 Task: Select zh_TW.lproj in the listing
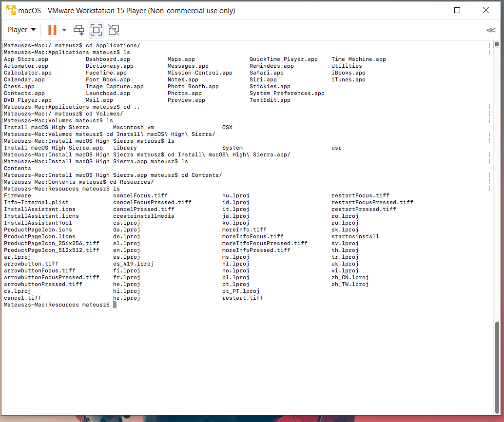350,284
